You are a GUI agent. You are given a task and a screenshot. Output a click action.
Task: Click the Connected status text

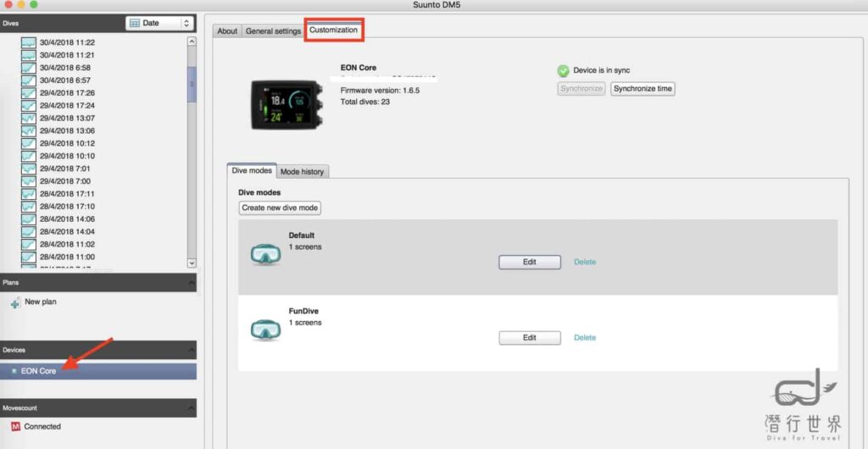pyautogui.click(x=42, y=427)
